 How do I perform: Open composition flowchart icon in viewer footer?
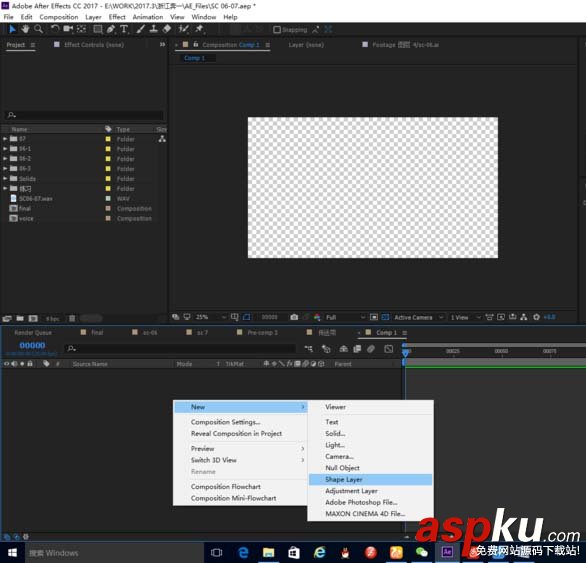524,317
